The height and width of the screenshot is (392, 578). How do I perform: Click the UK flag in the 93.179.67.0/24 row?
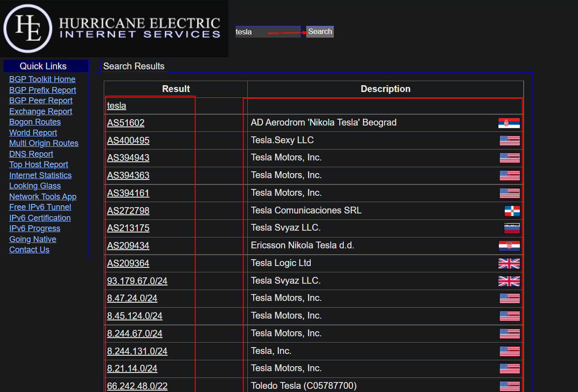pyautogui.click(x=509, y=281)
